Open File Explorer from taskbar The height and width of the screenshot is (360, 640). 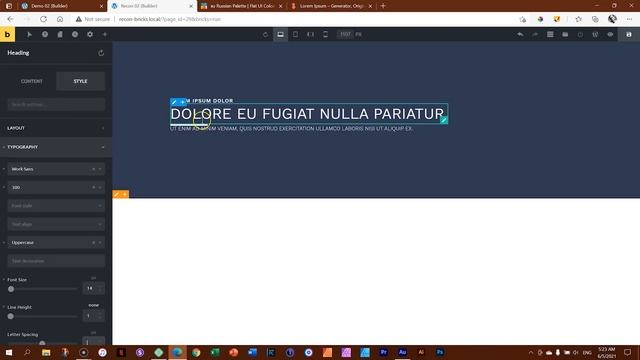tap(46, 352)
